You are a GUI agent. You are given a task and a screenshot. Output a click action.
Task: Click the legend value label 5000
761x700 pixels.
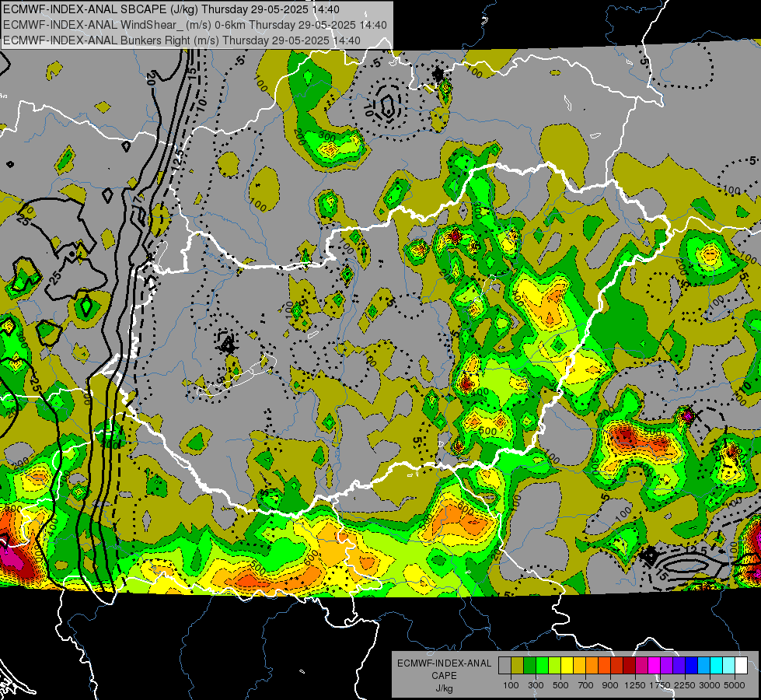pyautogui.click(x=735, y=685)
